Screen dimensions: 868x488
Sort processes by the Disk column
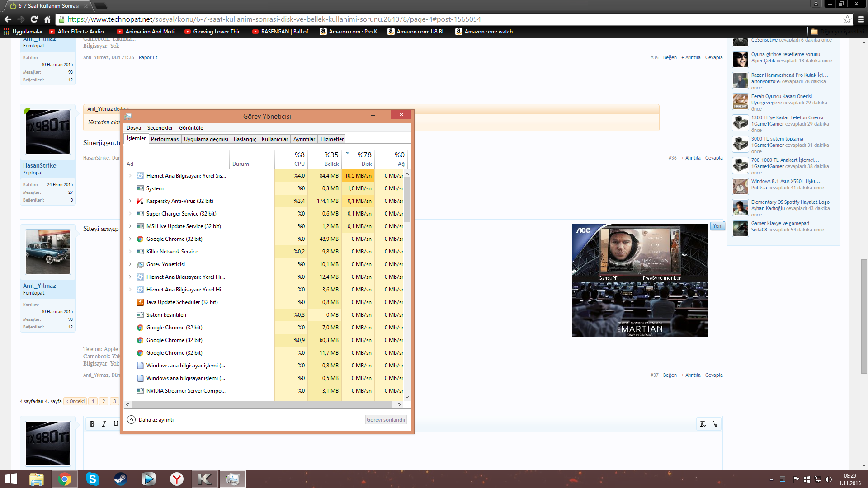click(358, 159)
